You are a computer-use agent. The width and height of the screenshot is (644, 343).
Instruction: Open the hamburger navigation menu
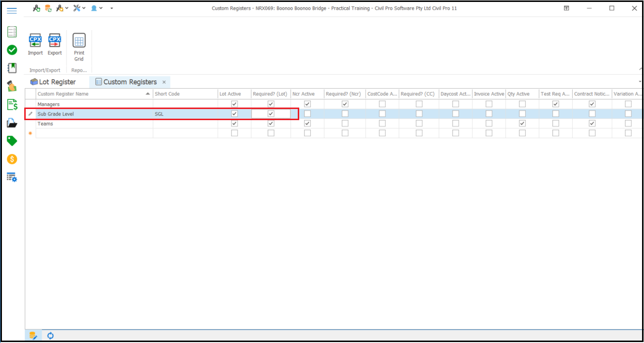tap(12, 11)
